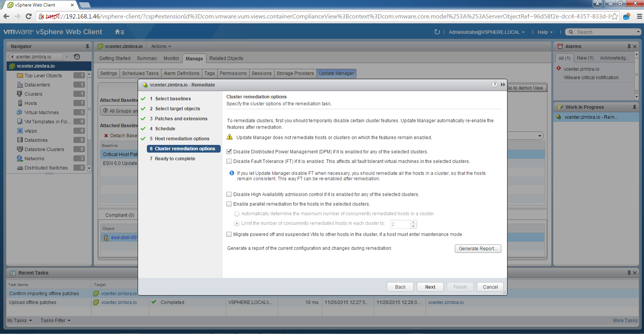644x334 pixels.
Task: Switch to the Getting Started tab
Action: pos(115,58)
